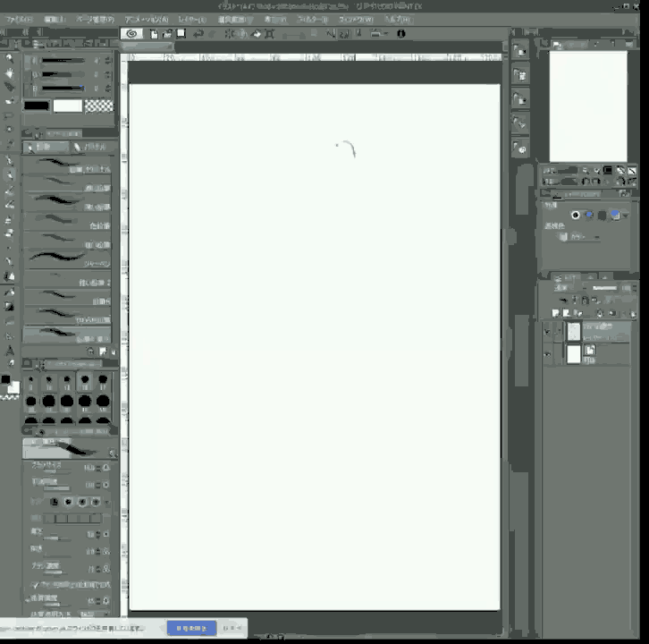Click the first color slider bar
The image size is (649, 644).
tap(63, 61)
